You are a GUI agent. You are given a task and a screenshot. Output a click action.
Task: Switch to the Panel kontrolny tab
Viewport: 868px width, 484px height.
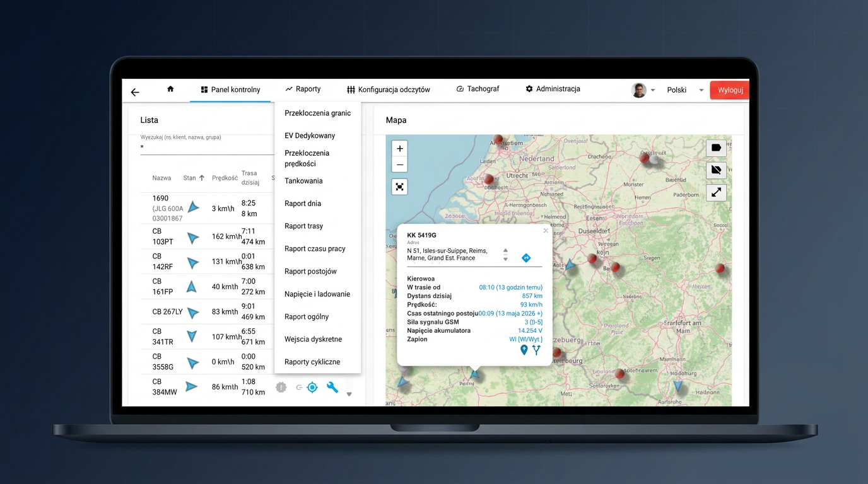[230, 89]
